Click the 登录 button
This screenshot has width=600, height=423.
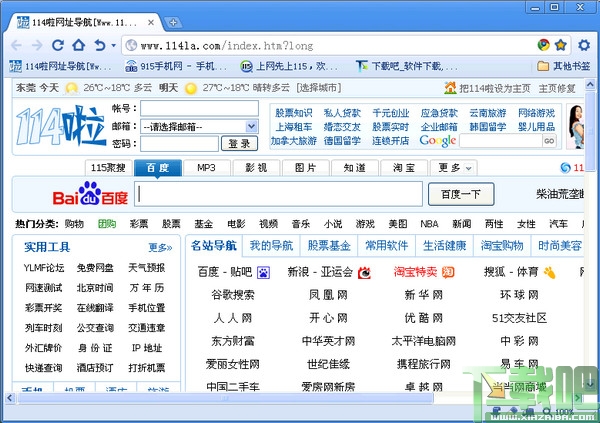tap(239, 144)
